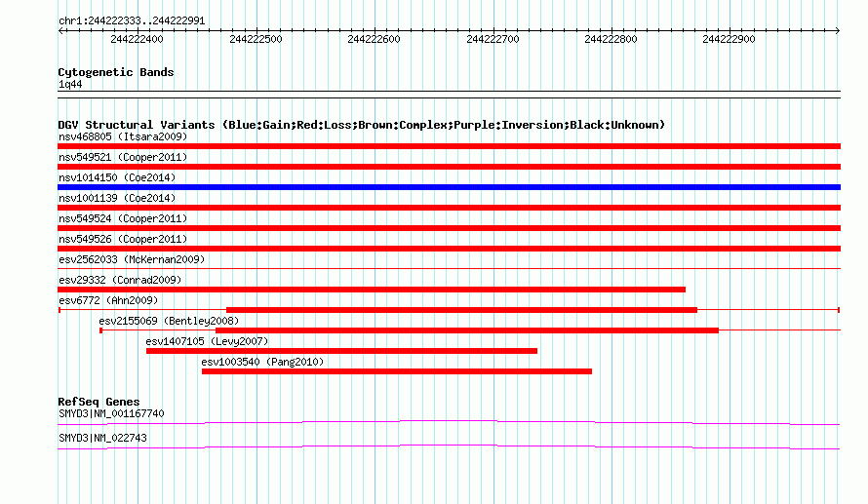
Task: Click the left arrow end of the ruler
Action: (x=60, y=30)
